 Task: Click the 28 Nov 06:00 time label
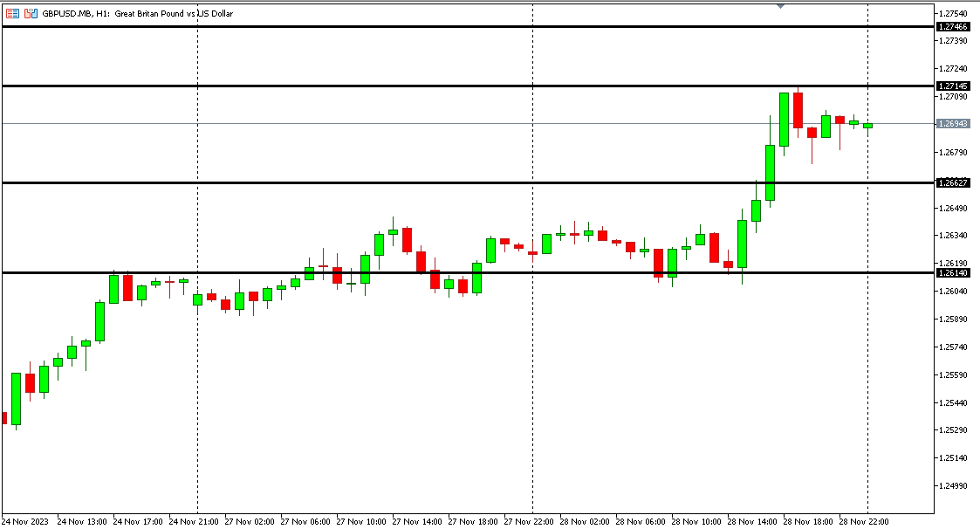point(641,521)
